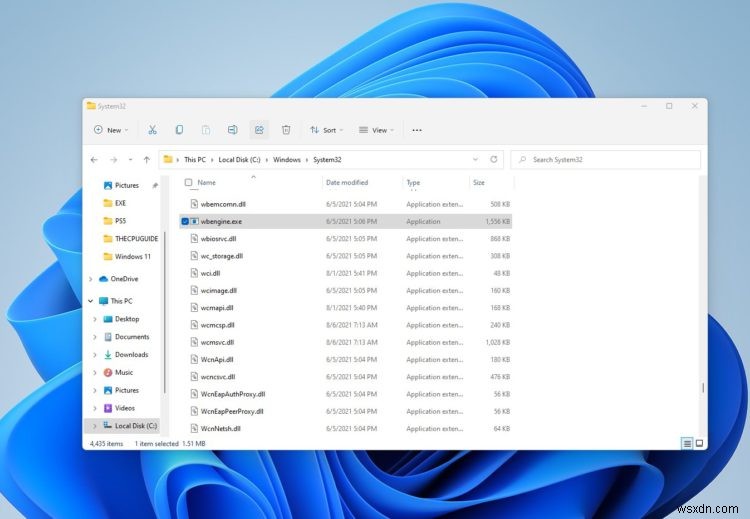This screenshot has height=519, width=750.
Task: Click This PC in the breadcrumb
Action: [x=195, y=160]
